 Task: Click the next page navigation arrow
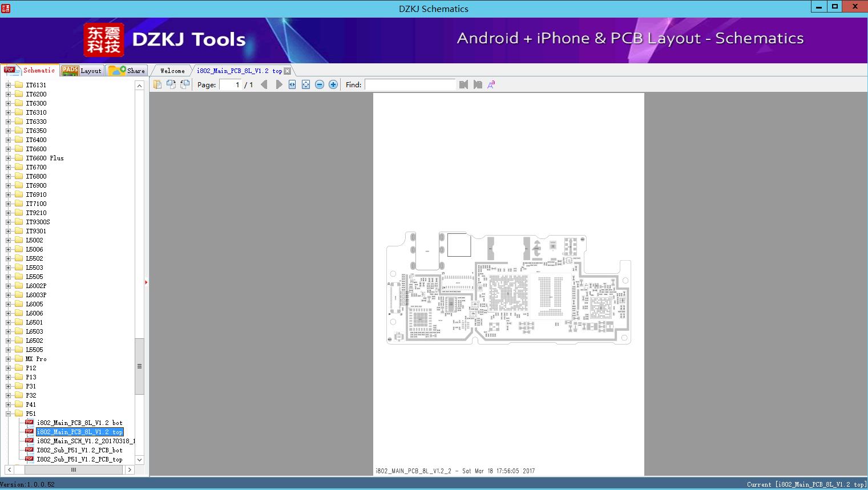(279, 84)
